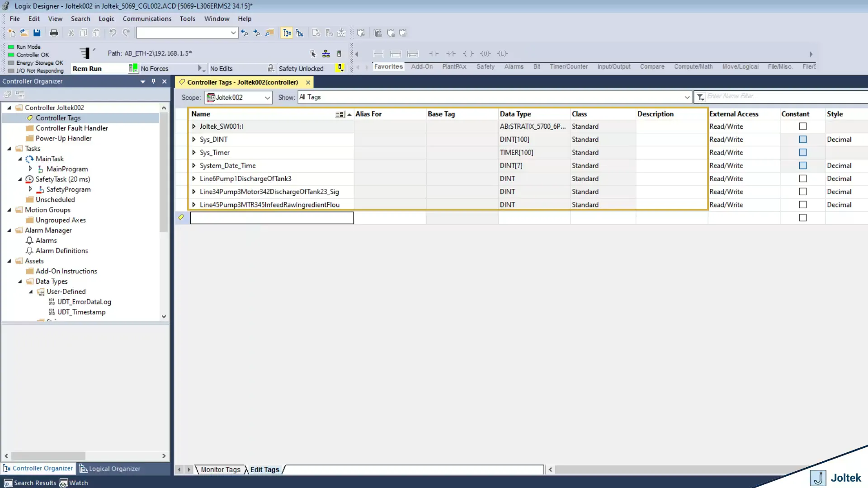Create a new project with New icon
Screen dimensions: 868x488
pyautogui.click(x=12, y=33)
